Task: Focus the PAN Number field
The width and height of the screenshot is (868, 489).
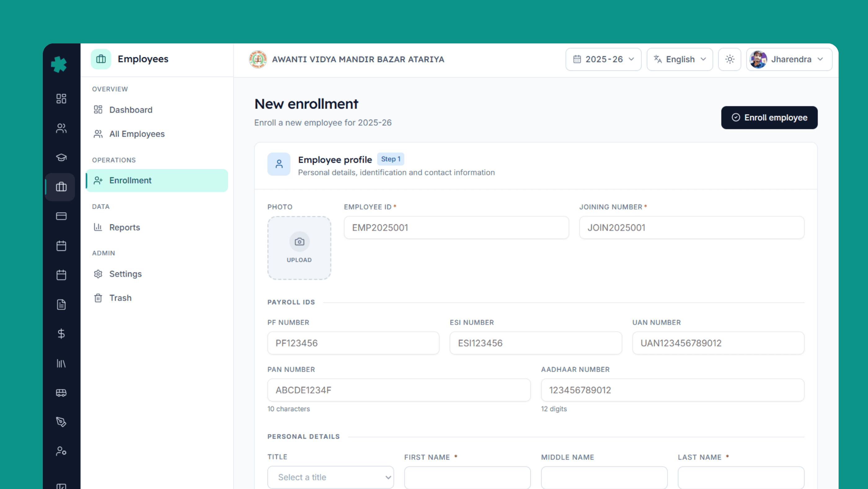Action: click(399, 390)
